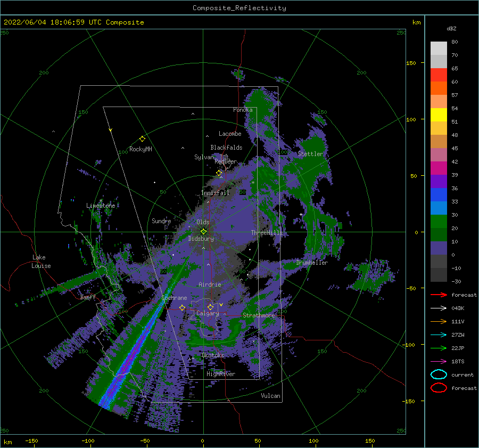Click the Stettler city label
The image size is (479, 448).
(x=310, y=154)
